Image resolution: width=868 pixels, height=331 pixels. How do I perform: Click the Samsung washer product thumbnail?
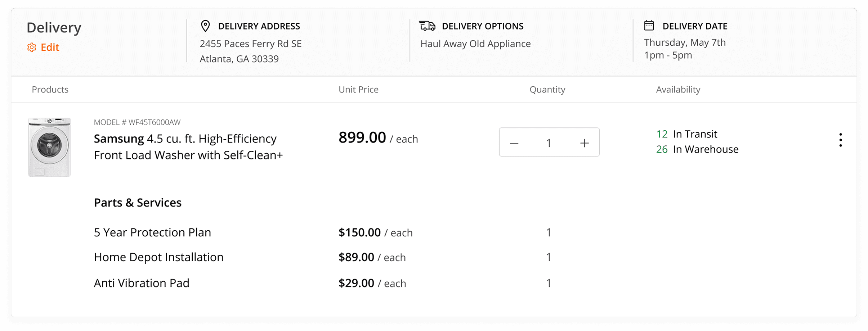pos(50,147)
